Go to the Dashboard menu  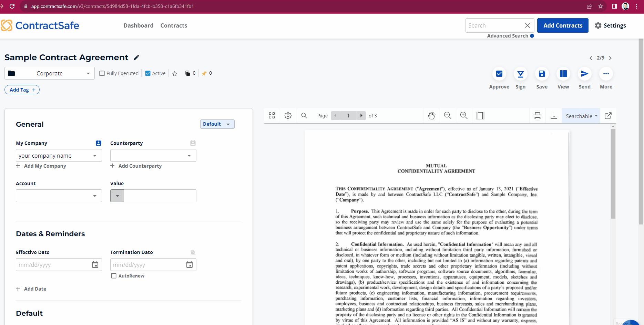tap(138, 25)
